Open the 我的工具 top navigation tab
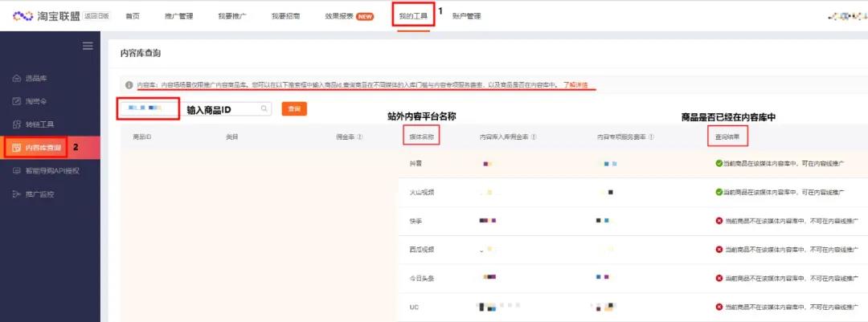This screenshot has height=322, width=868. [x=413, y=16]
